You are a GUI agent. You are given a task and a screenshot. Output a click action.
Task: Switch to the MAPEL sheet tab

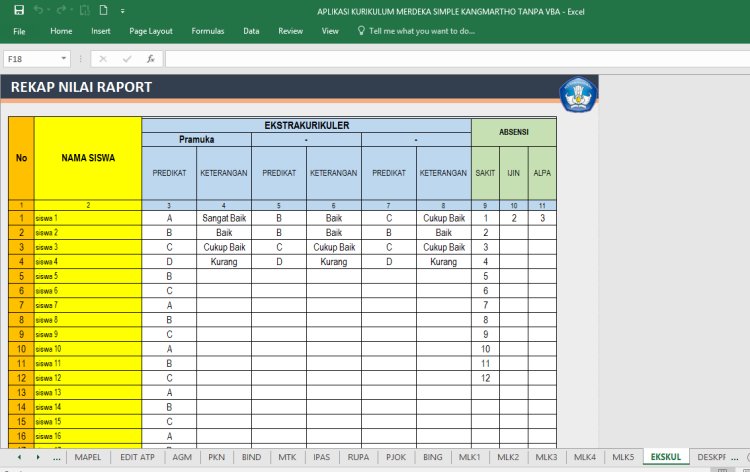(x=88, y=457)
